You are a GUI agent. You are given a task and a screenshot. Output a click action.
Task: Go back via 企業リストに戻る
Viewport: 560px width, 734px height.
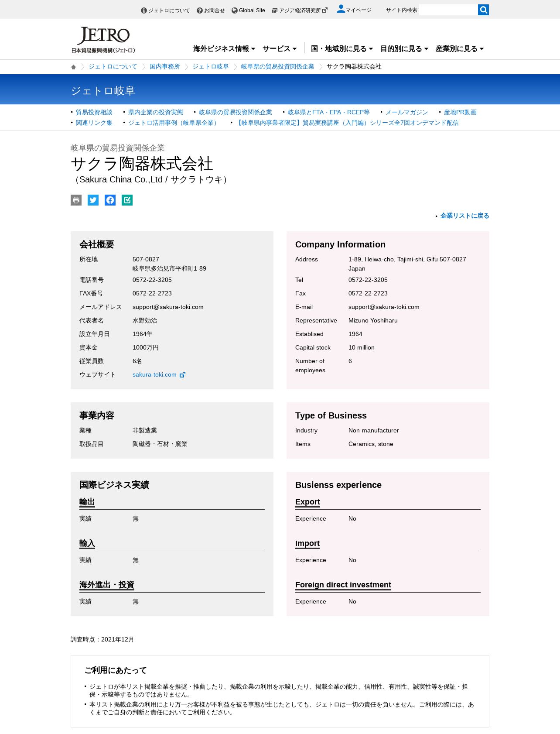(465, 216)
